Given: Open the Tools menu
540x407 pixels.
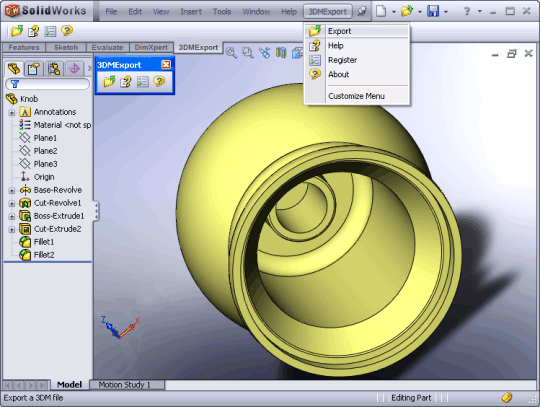Looking at the screenshot, I should tap(222, 12).
